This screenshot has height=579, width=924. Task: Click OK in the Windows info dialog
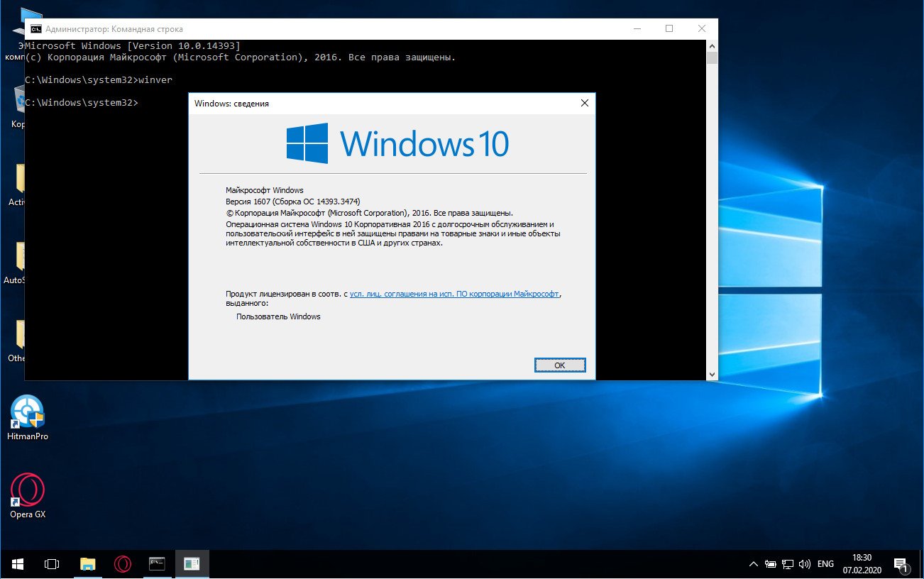coord(560,365)
